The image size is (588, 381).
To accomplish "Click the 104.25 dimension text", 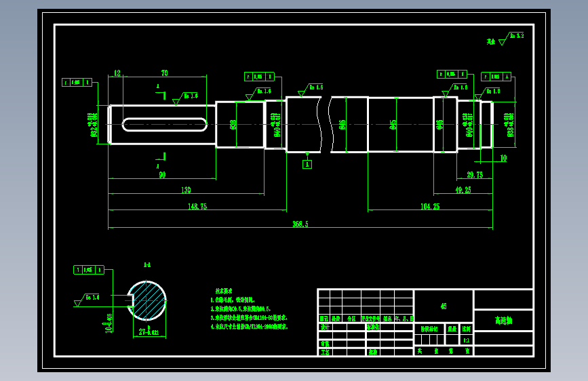I will coord(430,206).
